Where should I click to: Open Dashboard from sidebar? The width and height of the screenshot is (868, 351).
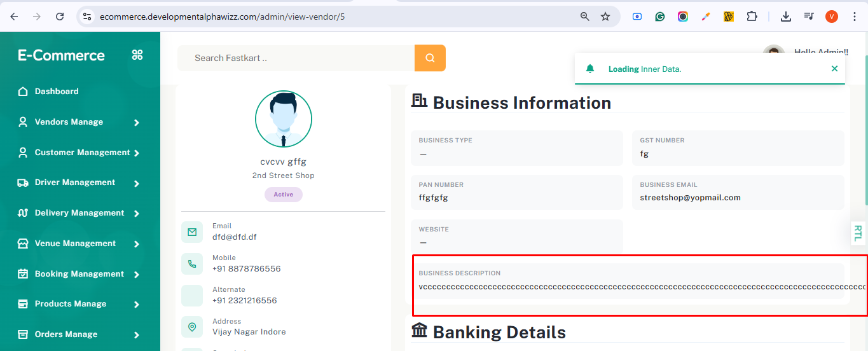point(57,92)
